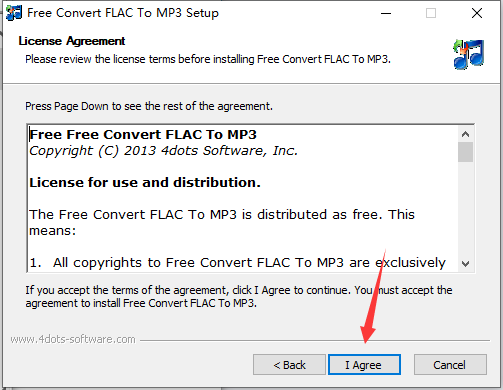Go back with the < Back button

tap(289, 365)
